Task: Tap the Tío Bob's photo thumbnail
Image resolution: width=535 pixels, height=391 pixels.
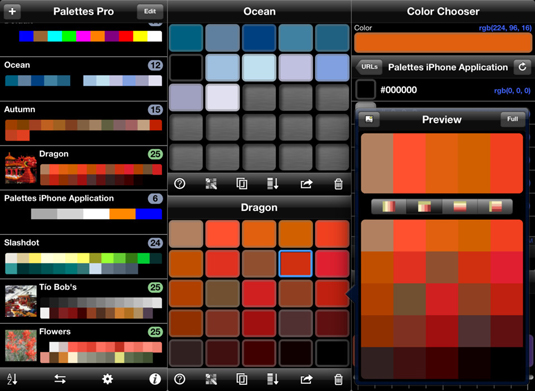Action: [21, 301]
